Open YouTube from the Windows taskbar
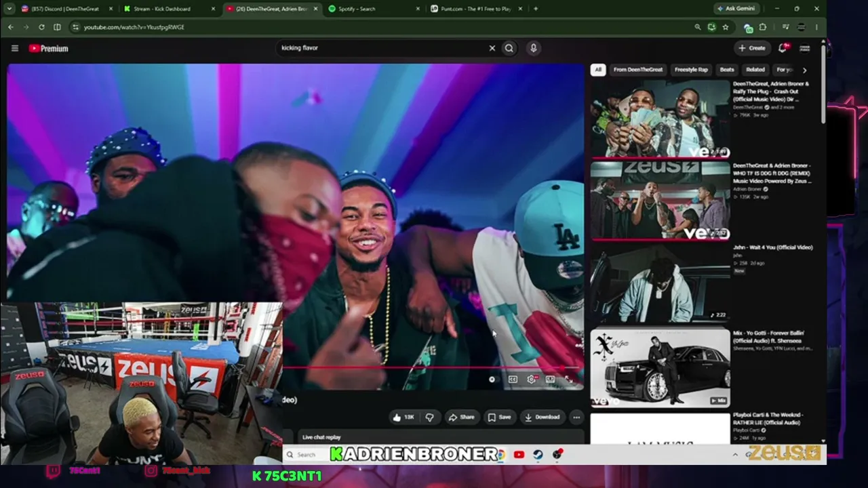868x488 pixels. pyautogui.click(x=519, y=455)
